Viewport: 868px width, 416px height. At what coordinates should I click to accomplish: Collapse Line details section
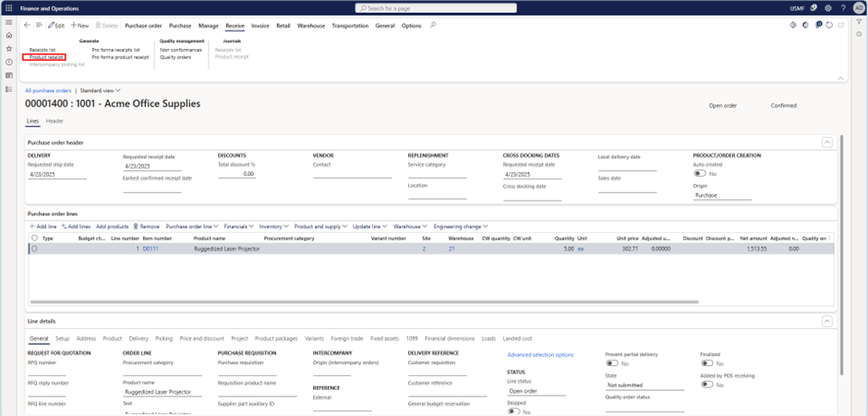[x=827, y=322]
